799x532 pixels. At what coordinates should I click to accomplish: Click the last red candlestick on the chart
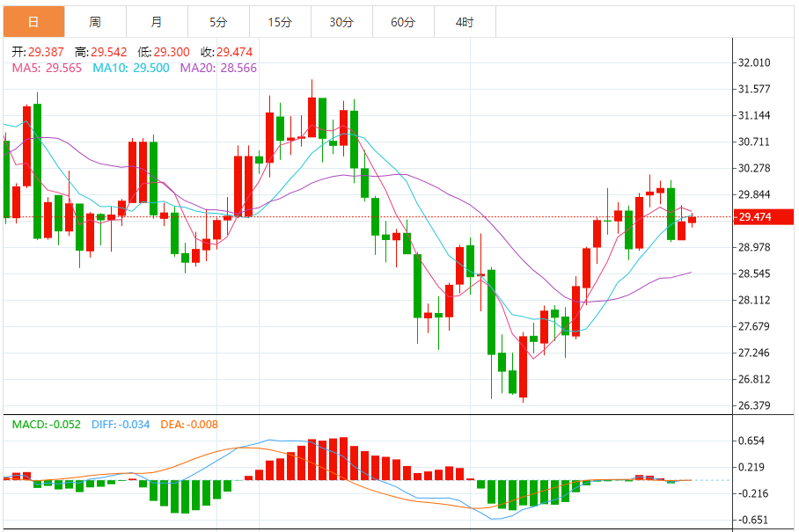(x=692, y=220)
